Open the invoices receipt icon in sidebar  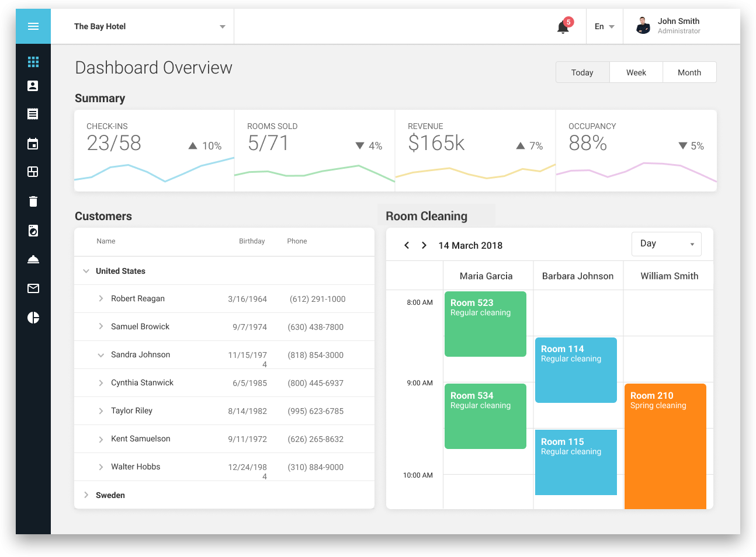[x=33, y=114]
